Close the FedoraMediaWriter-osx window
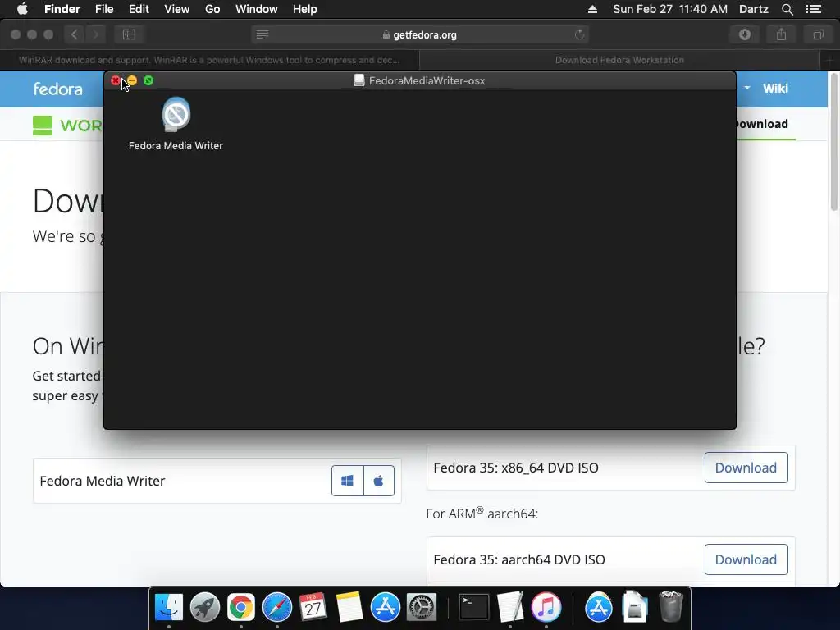Image resolution: width=840 pixels, height=630 pixels. click(115, 80)
